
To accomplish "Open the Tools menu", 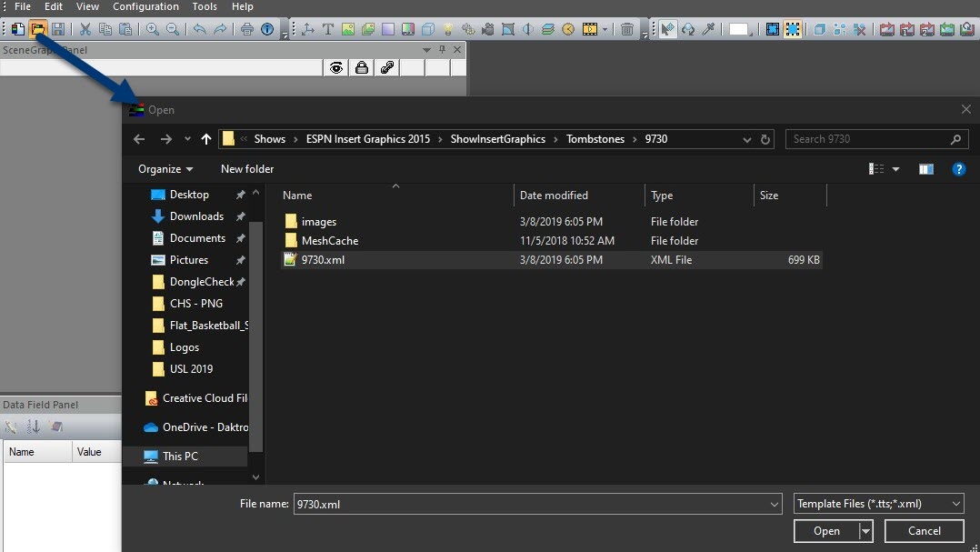I will (204, 6).
